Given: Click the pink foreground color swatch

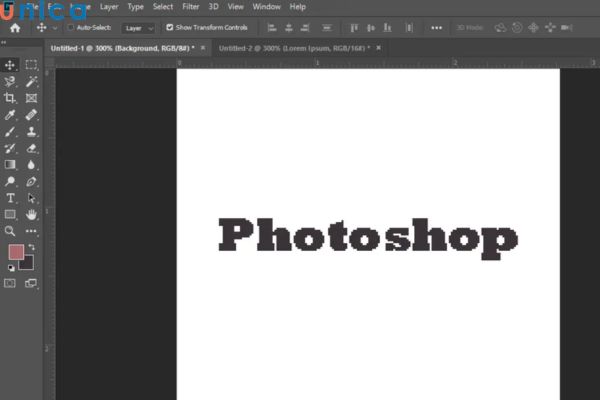Looking at the screenshot, I should click(16, 252).
